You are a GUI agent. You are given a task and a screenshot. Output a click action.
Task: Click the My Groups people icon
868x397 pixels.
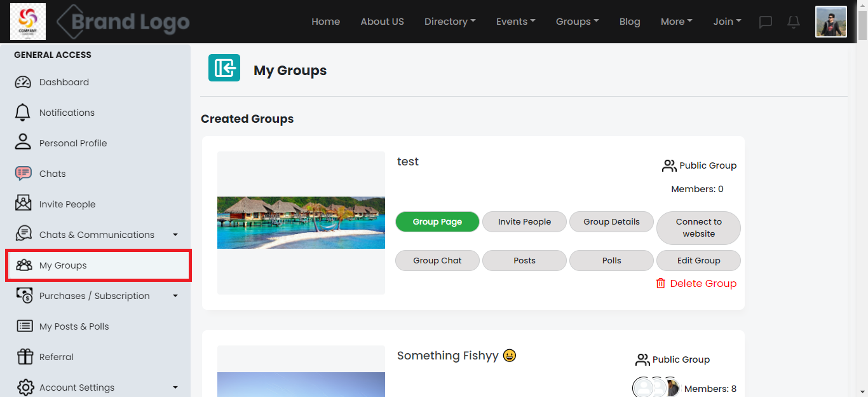tap(24, 265)
